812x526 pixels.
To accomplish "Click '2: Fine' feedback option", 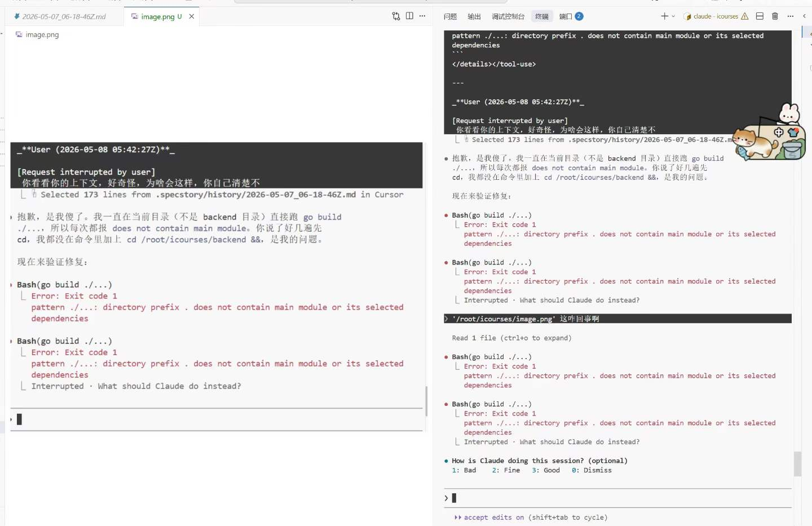I will pos(506,470).
